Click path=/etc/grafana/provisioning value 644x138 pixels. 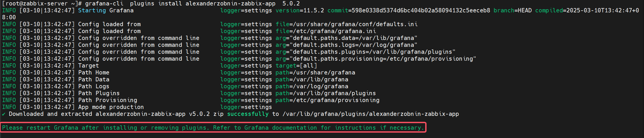point(327,100)
